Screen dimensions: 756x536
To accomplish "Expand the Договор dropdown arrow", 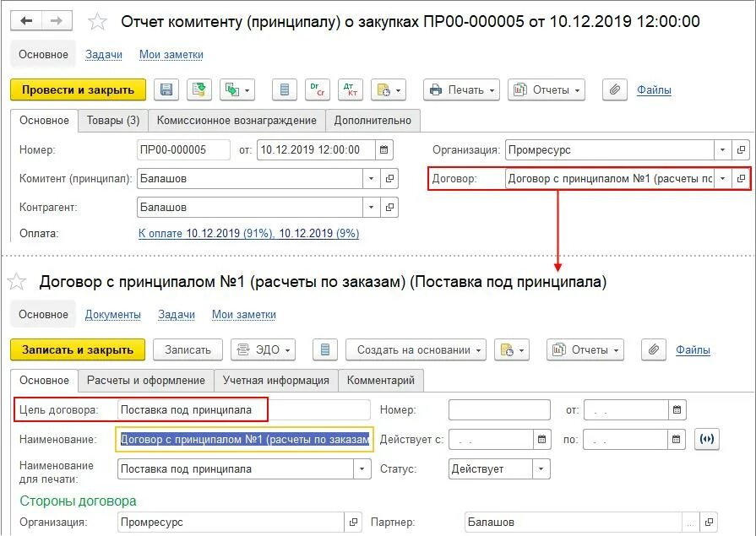I will [723, 179].
